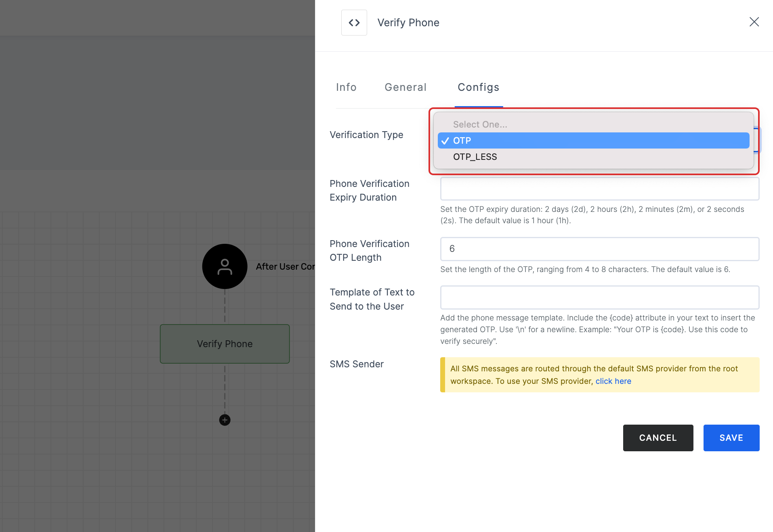Click the Verify Phone panel title

(x=408, y=23)
